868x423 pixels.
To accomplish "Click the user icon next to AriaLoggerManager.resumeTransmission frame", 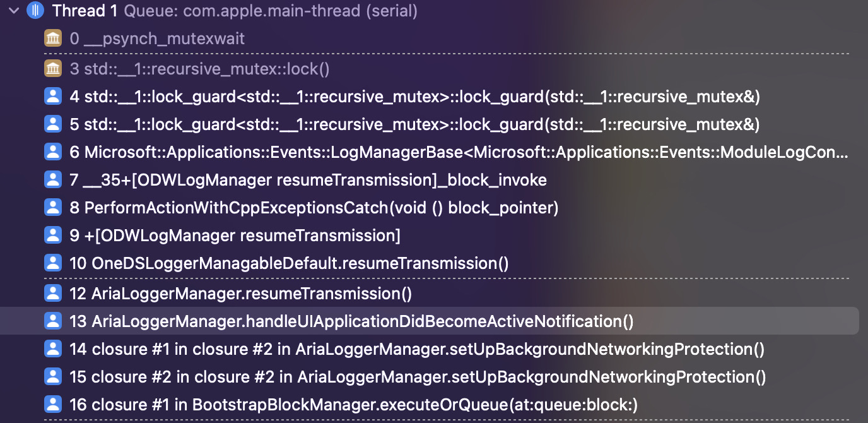I will click(53, 293).
